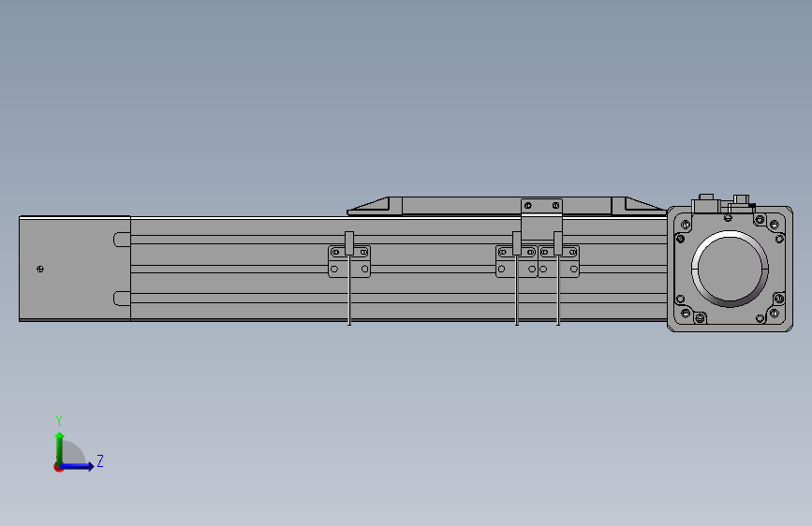Image resolution: width=812 pixels, height=526 pixels.
Task: Click the lower rounded slot near the left end cap
Action: click(x=122, y=299)
